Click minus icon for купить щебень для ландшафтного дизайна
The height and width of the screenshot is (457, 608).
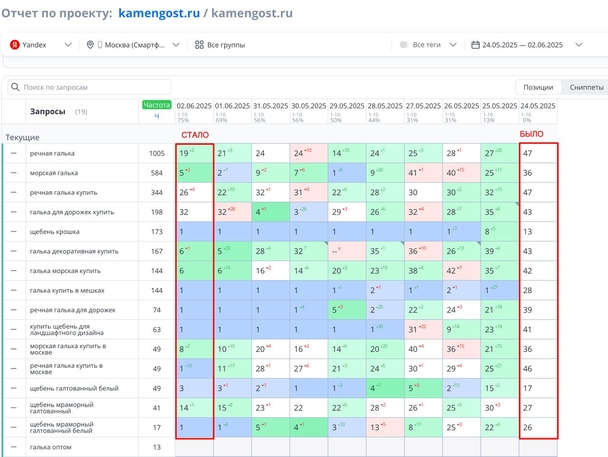point(14,329)
